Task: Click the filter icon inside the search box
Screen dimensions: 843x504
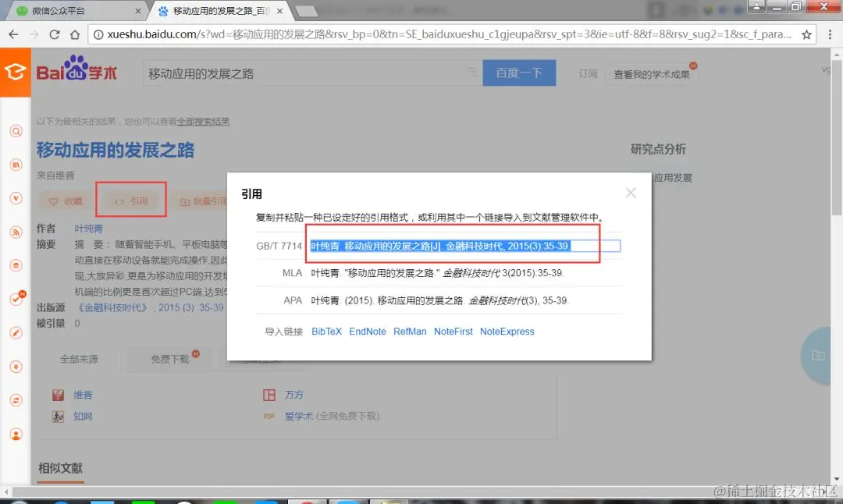Action: (x=471, y=72)
